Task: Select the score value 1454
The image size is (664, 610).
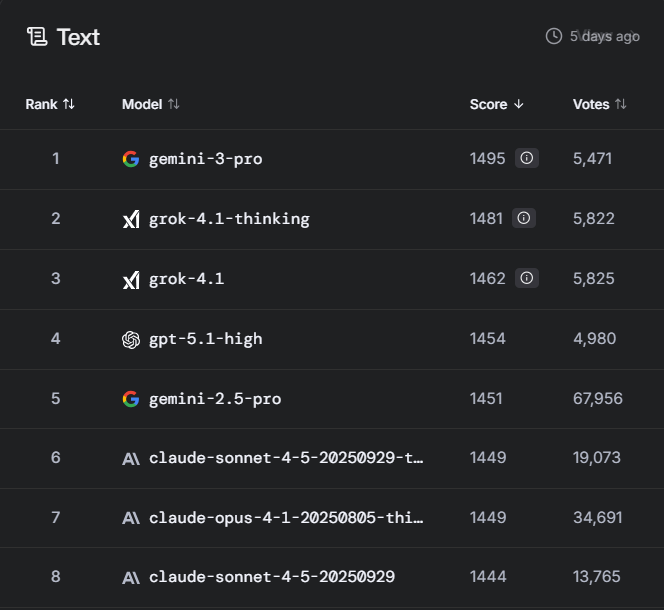Action: [488, 339]
